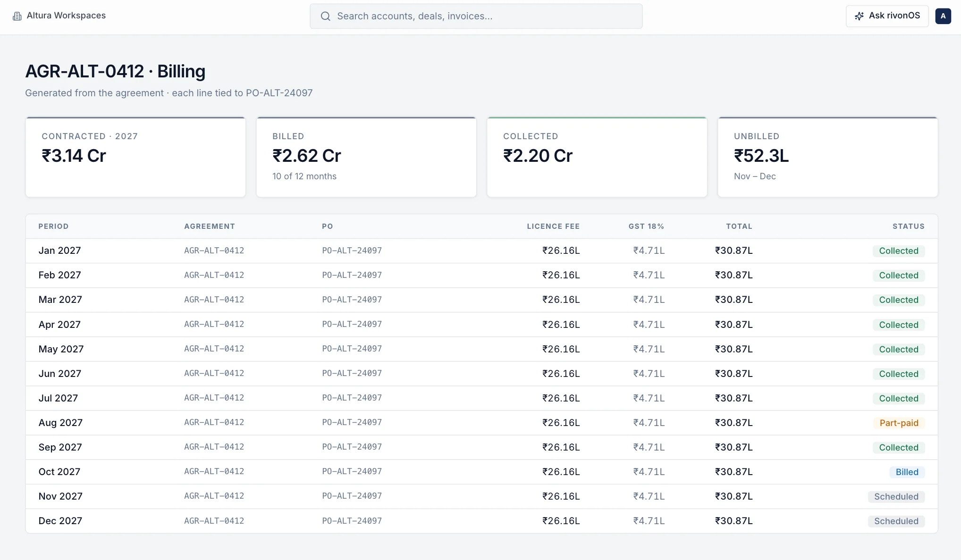Open the Altura Workspaces account link
Image resolution: width=961 pixels, height=560 pixels.
(x=59, y=16)
